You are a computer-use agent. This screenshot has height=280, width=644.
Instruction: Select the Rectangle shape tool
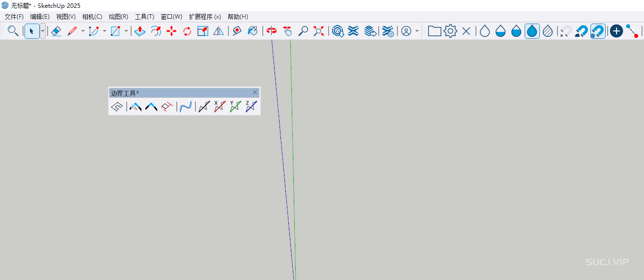[x=115, y=31]
